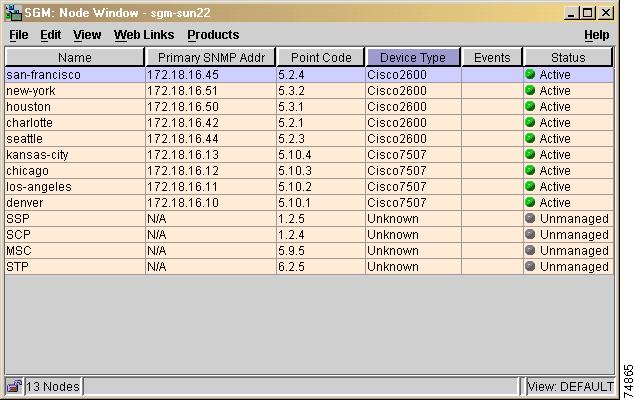
Task: Select the houston node name
Action: coord(28,107)
